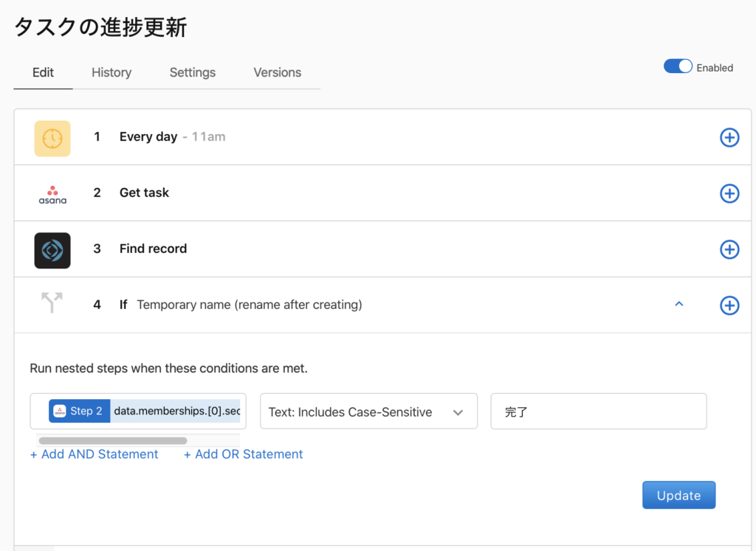Go to the Versions tab

277,72
